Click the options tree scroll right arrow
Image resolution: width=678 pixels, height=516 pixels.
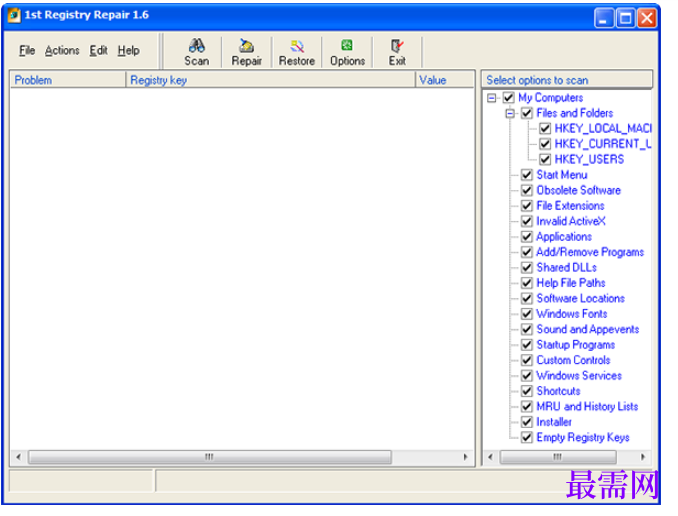[x=643, y=457]
